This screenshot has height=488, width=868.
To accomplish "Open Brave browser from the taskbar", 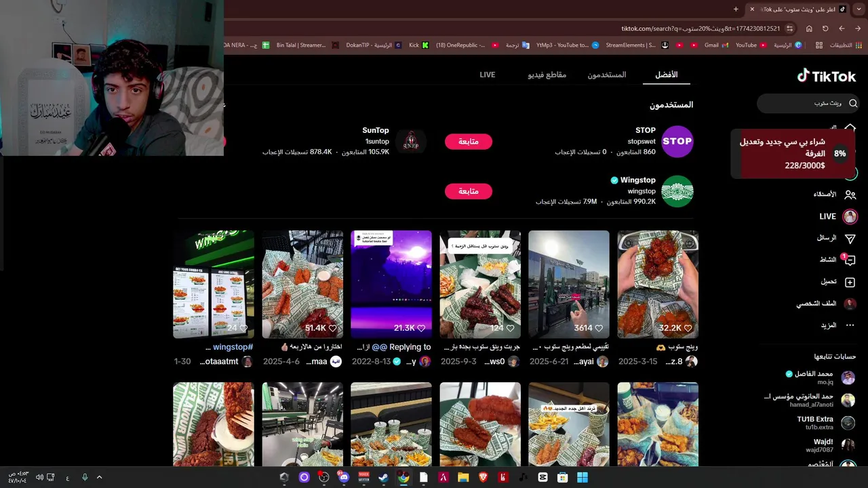I will (483, 477).
